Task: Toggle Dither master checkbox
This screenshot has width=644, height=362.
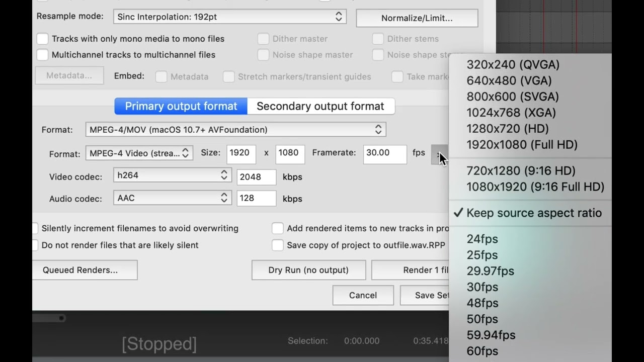Action: pos(263,39)
